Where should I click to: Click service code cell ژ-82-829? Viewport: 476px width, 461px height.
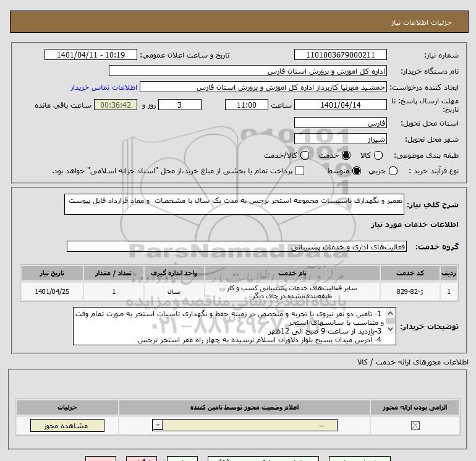410,291
